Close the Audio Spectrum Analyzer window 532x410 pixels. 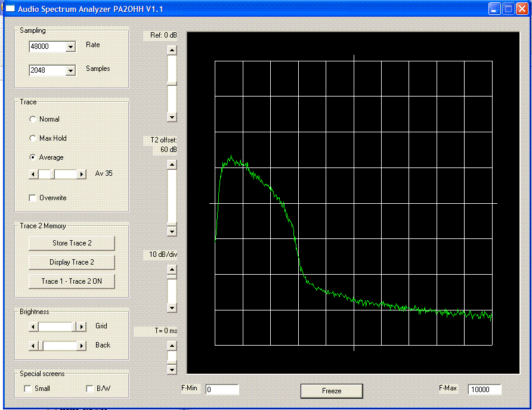(521, 9)
